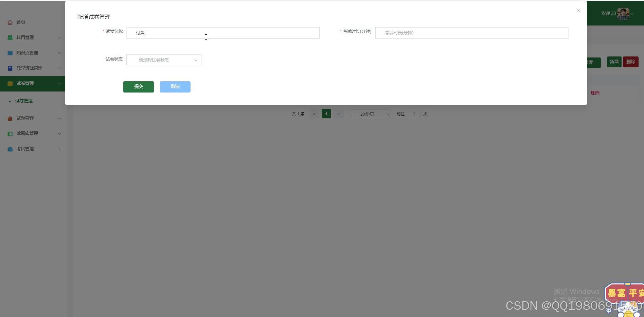The image size is (644, 317).
Task: Click the 科目管理 sidebar icon
Action: click(x=10, y=37)
